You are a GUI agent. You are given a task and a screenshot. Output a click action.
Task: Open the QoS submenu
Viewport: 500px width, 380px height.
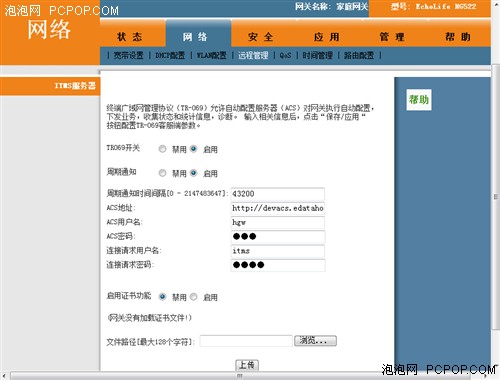(285, 55)
